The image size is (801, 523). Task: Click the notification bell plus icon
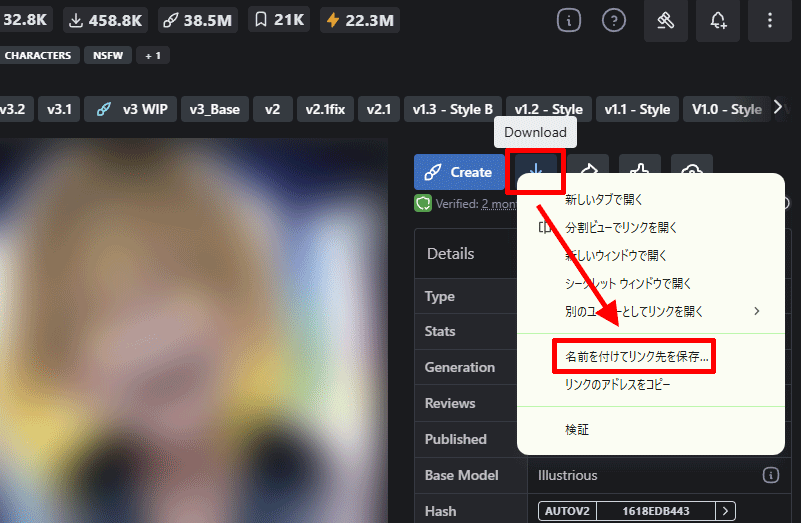(718, 20)
